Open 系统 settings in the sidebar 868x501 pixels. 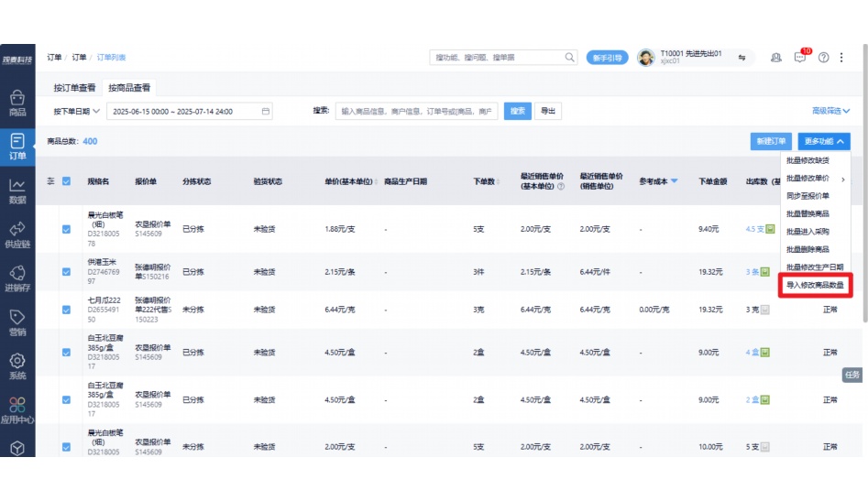pyautogui.click(x=16, y=365)
